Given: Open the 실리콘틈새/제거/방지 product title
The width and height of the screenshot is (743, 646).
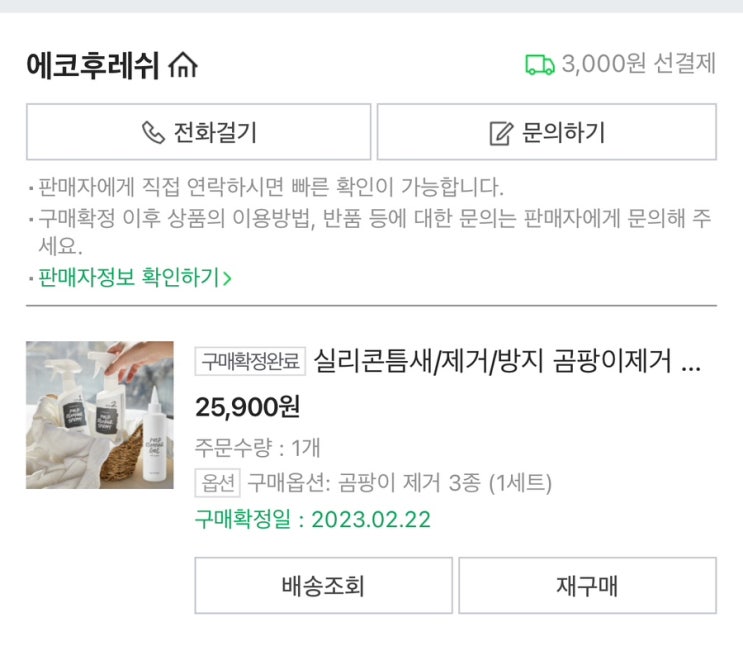Looking at the screenshot, I should pos(507,361).
